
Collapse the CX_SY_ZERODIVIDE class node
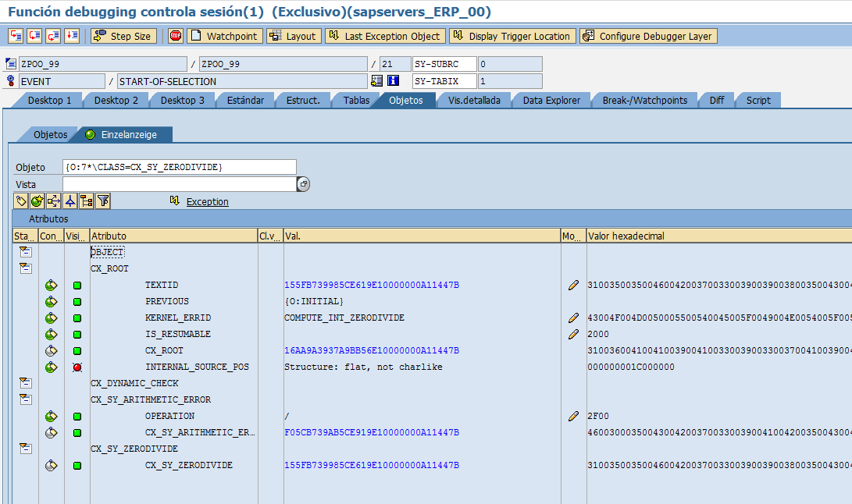coord(25,449)
